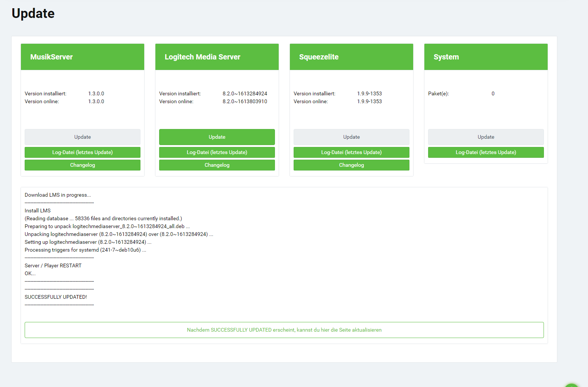This screenshot has height=387, width=588.
Task: Show the Logitech Media Server Changelog
Action: tap(217, 165)
